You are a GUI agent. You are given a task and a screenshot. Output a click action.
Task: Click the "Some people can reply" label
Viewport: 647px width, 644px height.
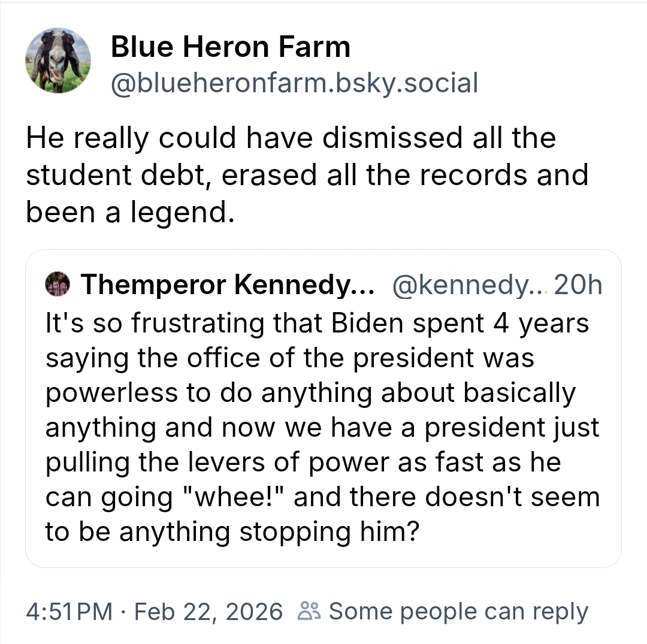458,612
